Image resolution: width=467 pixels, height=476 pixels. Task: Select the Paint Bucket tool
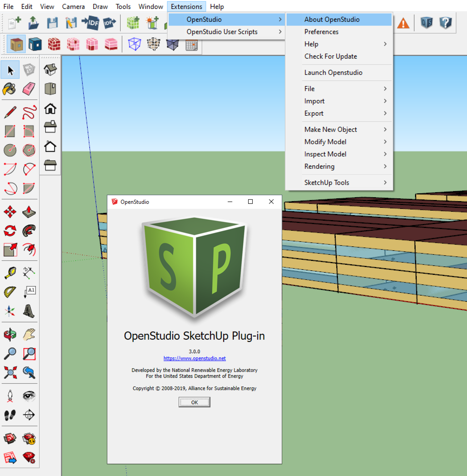(x=10, y=89)
